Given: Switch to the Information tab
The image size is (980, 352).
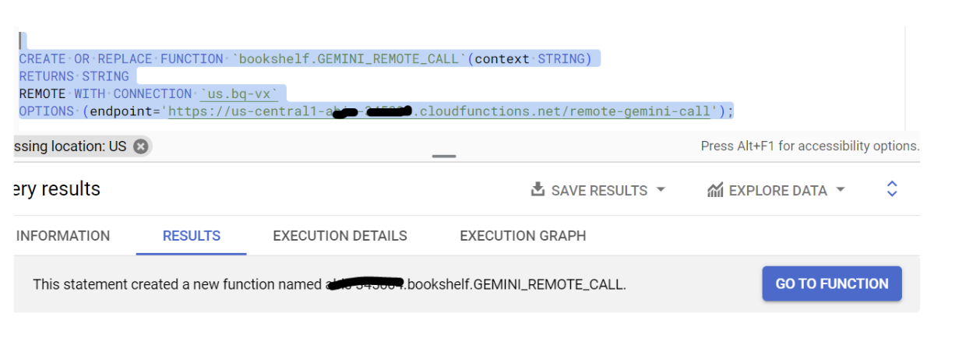Looking at the screenshot, I should [62, 236].
